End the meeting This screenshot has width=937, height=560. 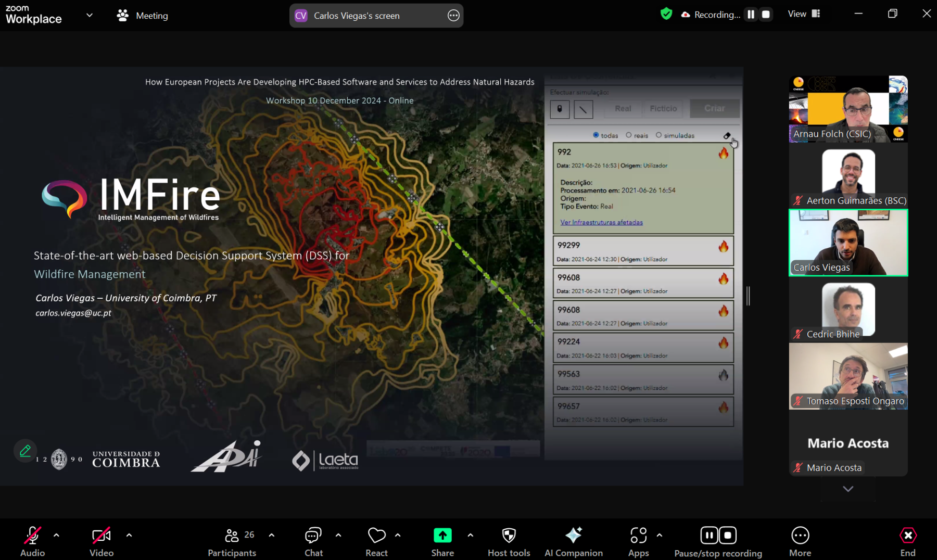(908, 541)
